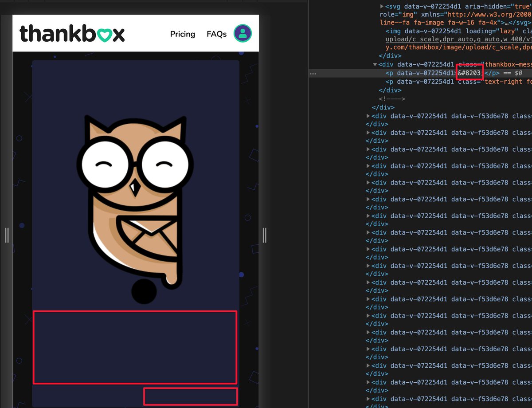Go to the FAQs page
532x408 pixels.
tap(217, 34)
